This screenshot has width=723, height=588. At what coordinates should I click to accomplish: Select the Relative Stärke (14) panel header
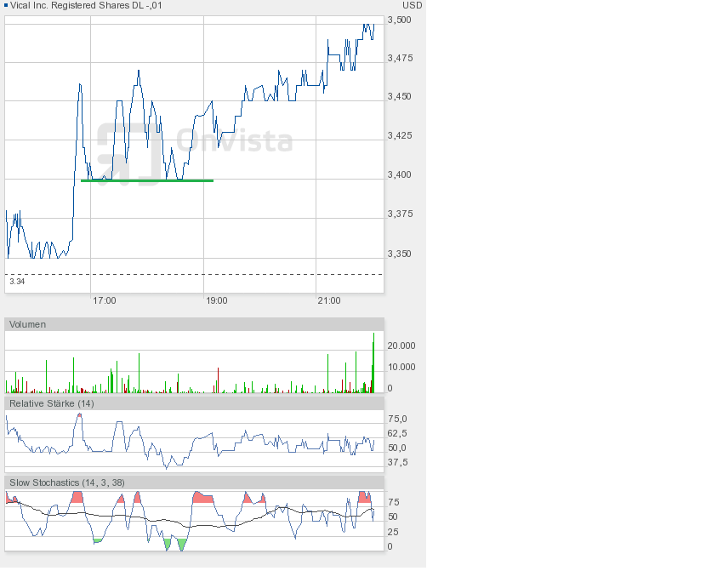(x=194, y=403)
